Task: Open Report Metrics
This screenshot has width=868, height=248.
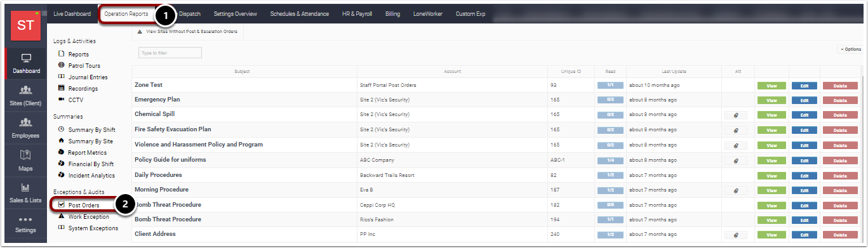Action: click(x=82, y=153)
